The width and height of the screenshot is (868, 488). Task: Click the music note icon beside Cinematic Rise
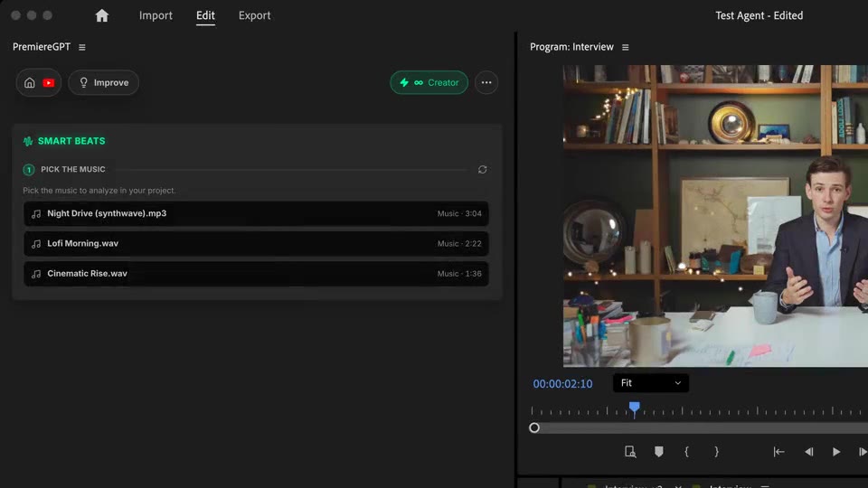[36, 274]
